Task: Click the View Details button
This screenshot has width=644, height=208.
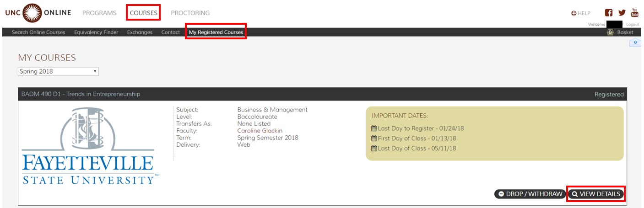Action: [596, 194]
